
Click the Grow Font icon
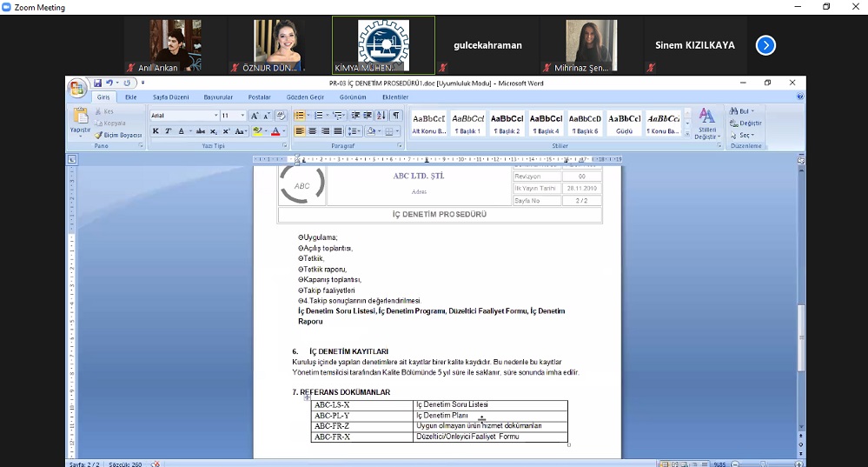click(x=255, y=116)
